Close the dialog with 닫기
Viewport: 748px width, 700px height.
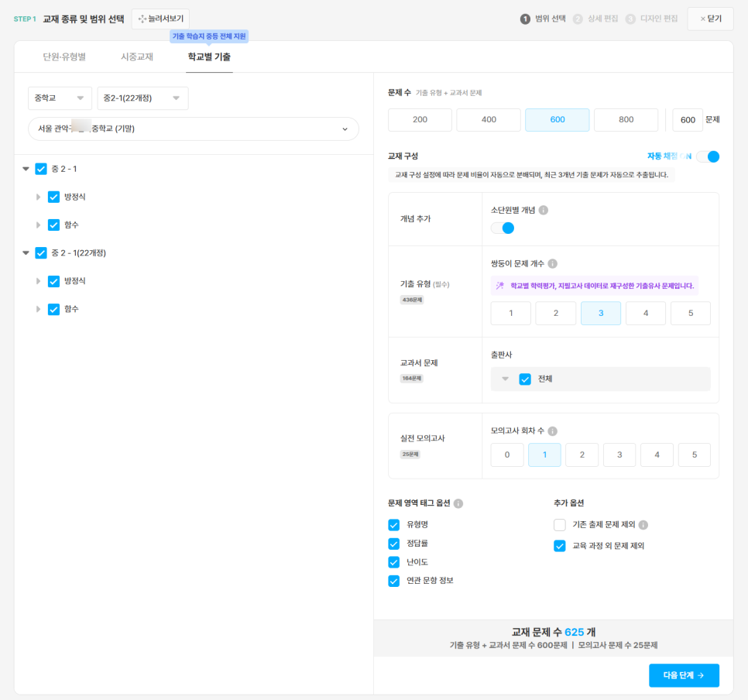coord(710,19)
